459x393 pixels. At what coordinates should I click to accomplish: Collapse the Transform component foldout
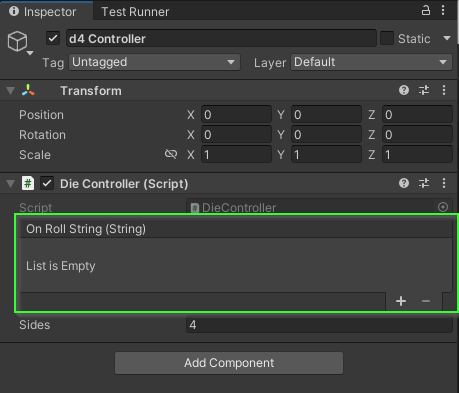click(x=11, y=91)
